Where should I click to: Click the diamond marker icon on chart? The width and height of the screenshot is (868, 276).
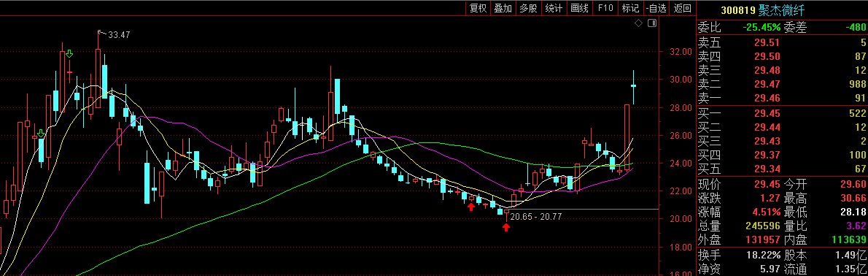click(x=638, y=23)
